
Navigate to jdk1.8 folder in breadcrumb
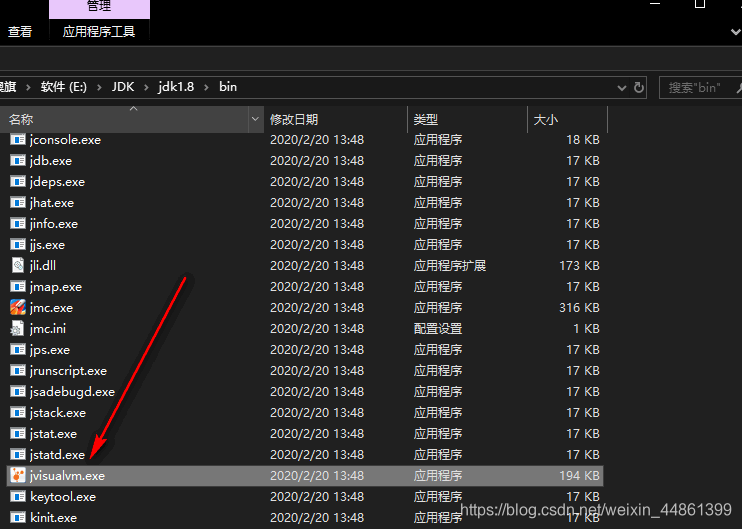(x=176, y=87)
